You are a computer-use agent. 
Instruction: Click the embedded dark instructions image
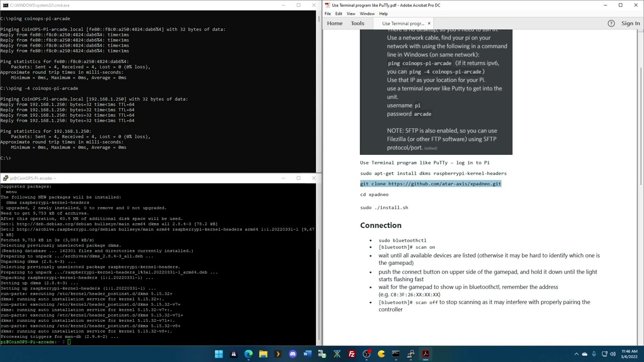(x=436, y=92)
